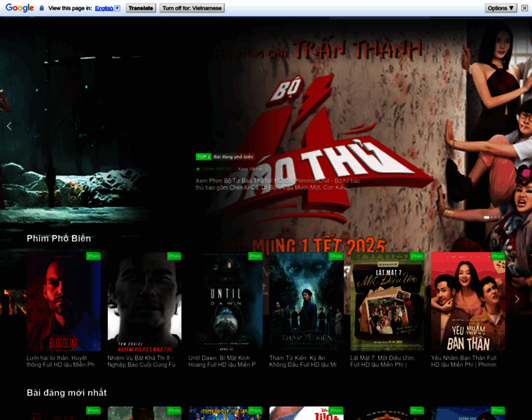Open the Tom Cruise Nhiệm Vụ Bất Khả Thi poster
The width and height of the screenshot is (532, 420).
tap(144, 301)
